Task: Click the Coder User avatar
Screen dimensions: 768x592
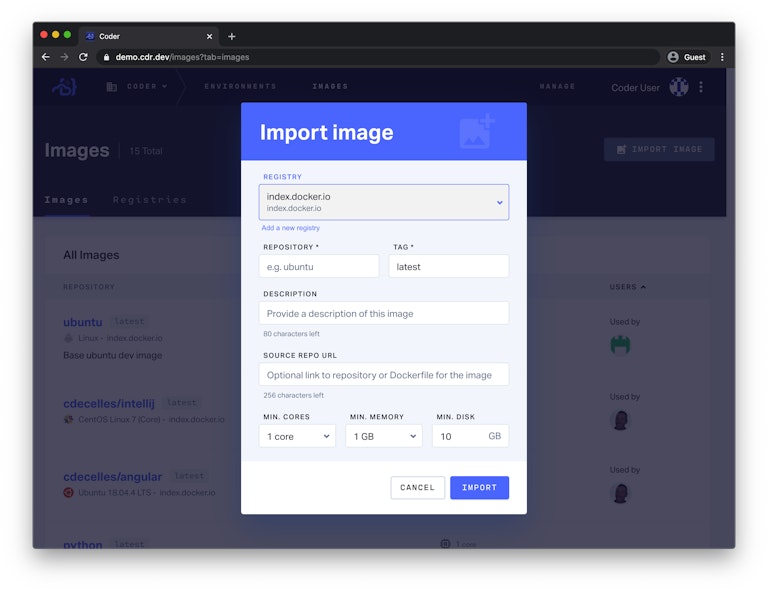Action: pos(679,87)
